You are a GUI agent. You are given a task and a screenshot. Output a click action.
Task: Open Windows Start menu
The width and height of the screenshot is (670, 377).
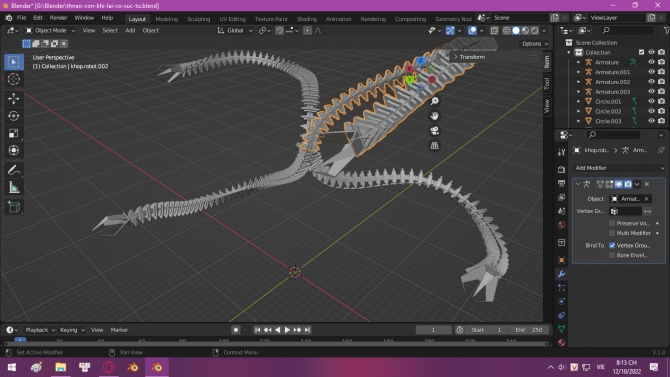pos(12,367)
